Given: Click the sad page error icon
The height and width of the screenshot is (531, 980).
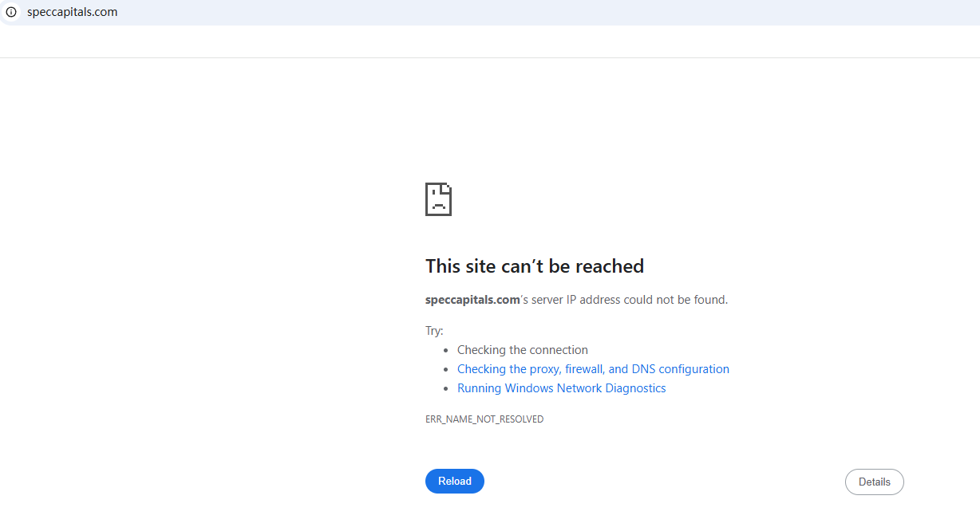Looking at the screenshot, I should (438, 199).
